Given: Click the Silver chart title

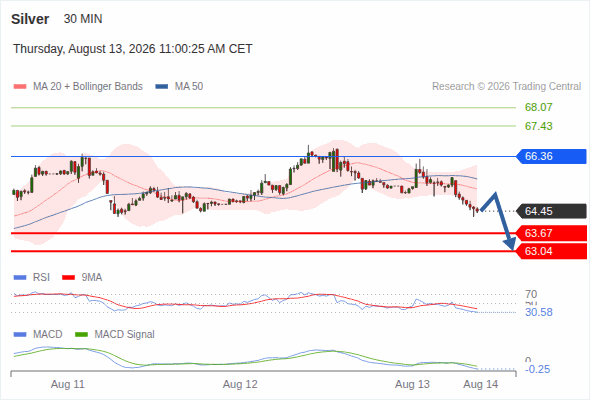Looking at the screenshot, I should [x=30, y=19].
